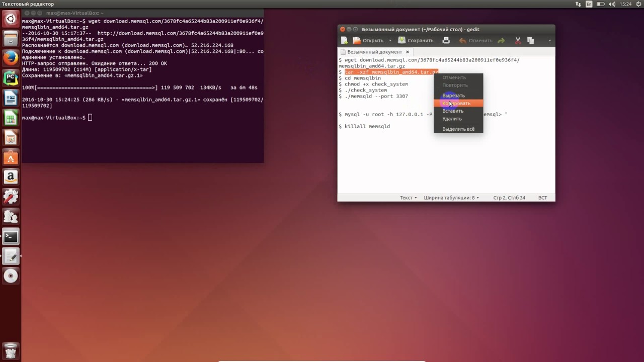The image size is (644, 362).
Task: Open the En keyboard layout indicator
Action: [x=589, y=4]
